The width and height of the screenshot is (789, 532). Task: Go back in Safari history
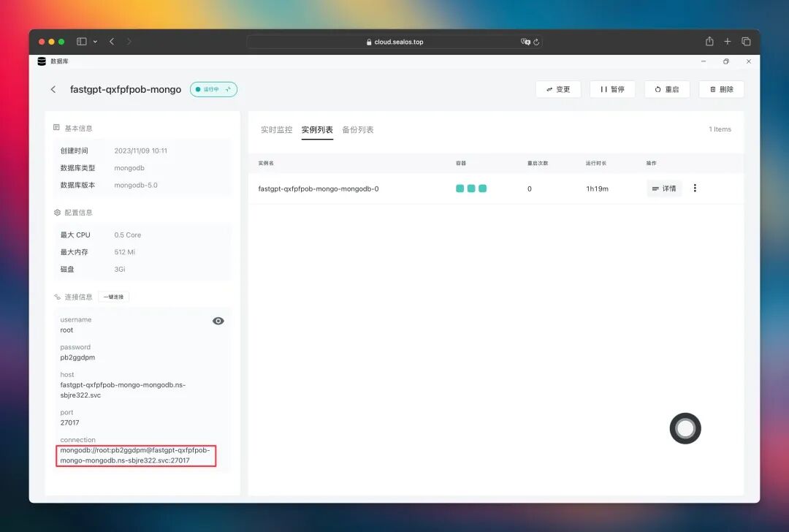pyautogui.click(x=112, y=42)
